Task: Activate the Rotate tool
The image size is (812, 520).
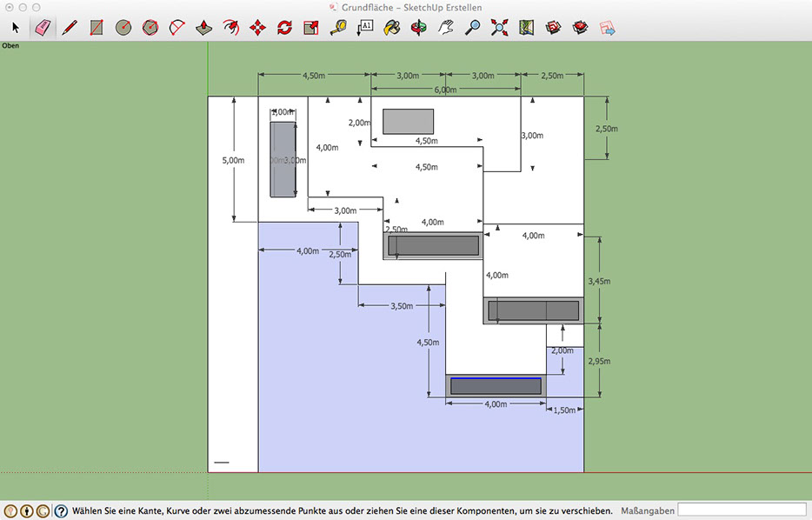Action: tap(284, 28)
